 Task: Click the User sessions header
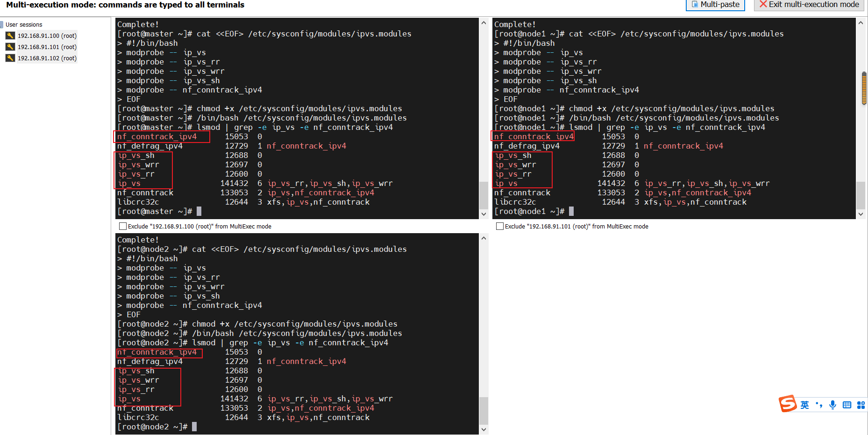click(24, 25)
